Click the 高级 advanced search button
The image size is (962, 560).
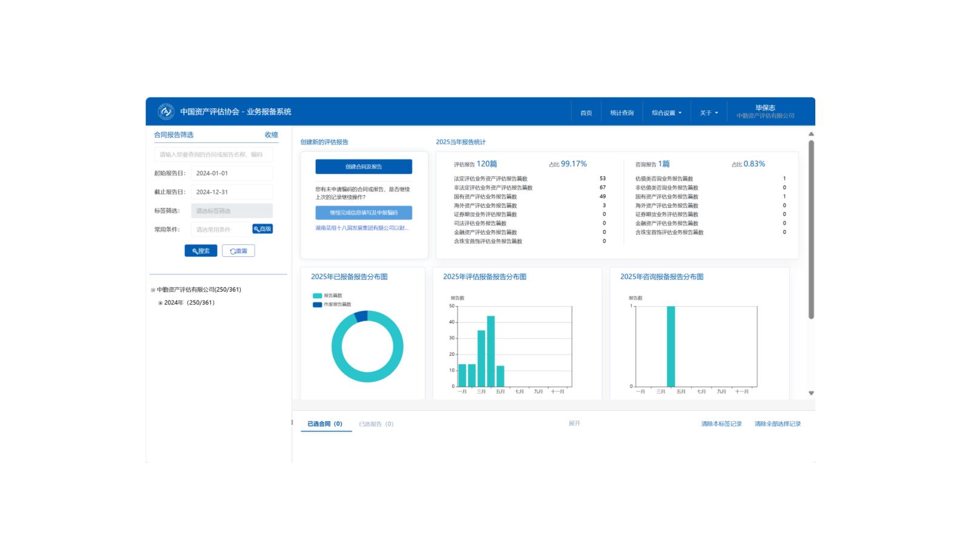(262, 229)
